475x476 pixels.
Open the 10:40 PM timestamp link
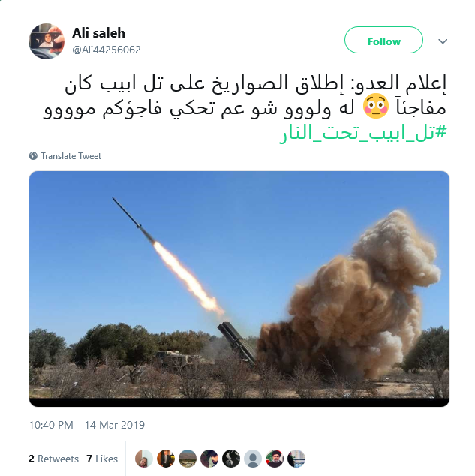pyautogui.click(x=87, y=425)
